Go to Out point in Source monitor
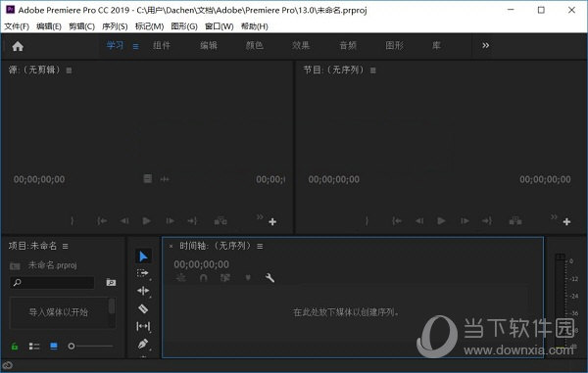Image resolution: width=588 pixels, height=373 pixels. (192, 221)
